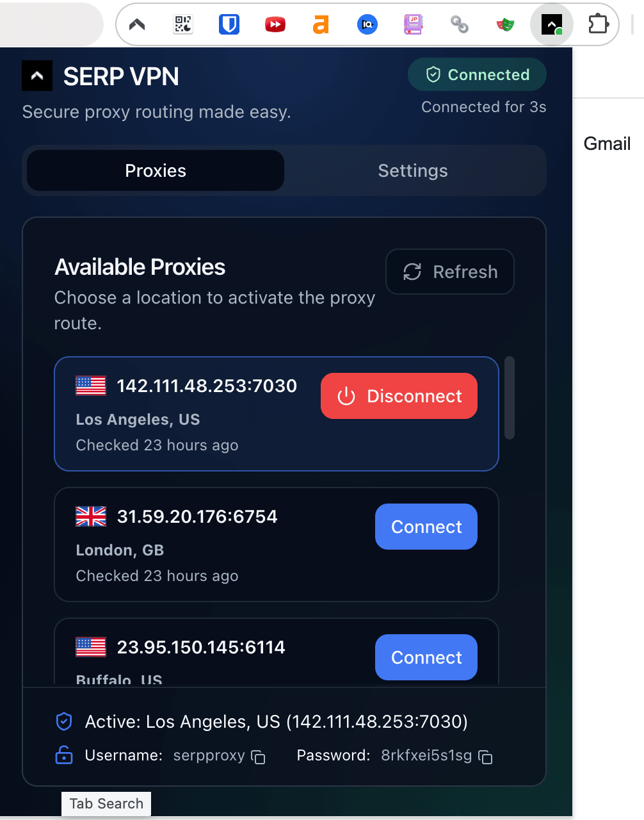
Task: Open the Bitwarden extension icon
Action: point(229,24)
